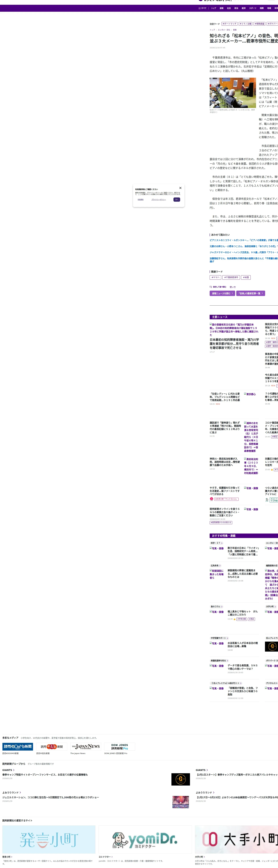Click the 読売KODOMO新聞 logo
The width and height of the screenshot is (278, 868).
(x=18, y=747)
